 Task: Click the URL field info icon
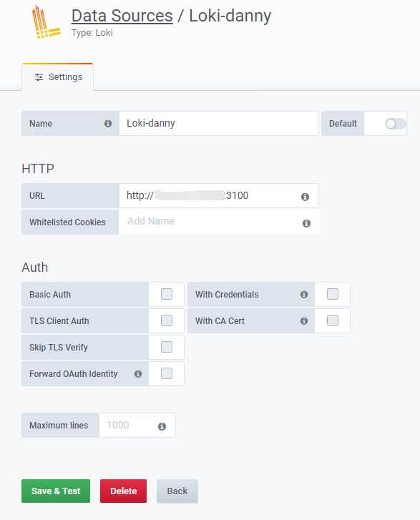coord(305,197)
